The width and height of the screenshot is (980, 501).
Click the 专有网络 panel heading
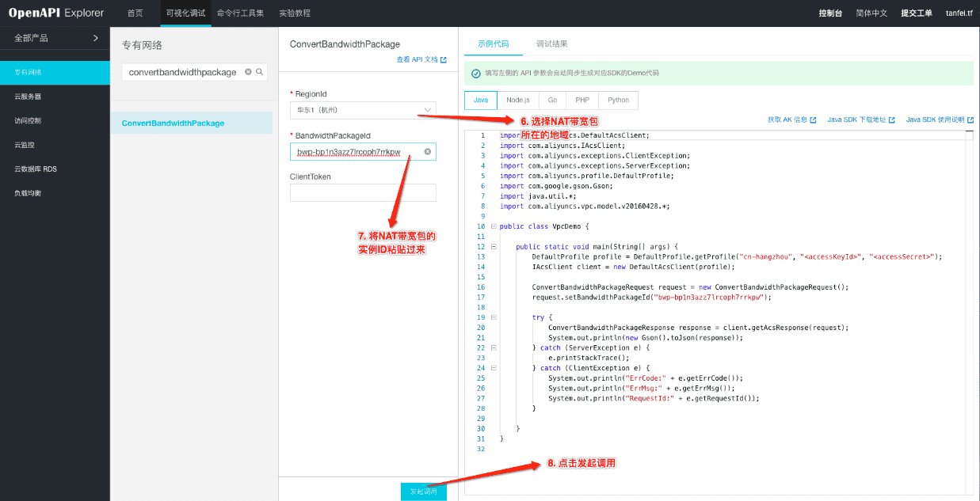tap(142, 45)
